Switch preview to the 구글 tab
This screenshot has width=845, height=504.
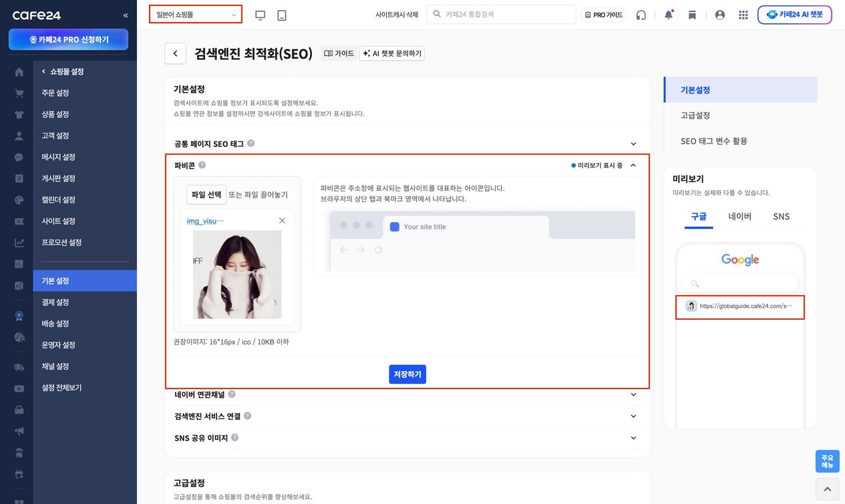[699, 216]
